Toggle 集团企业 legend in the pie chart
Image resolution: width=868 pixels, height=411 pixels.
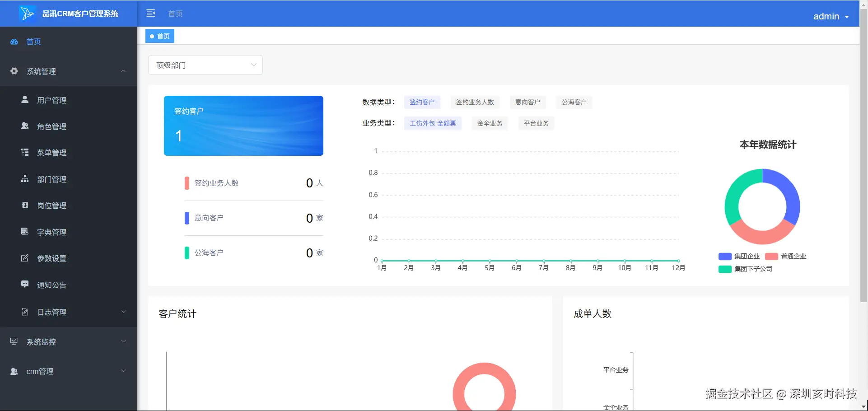pyautogui.click(x=739, y=256)
